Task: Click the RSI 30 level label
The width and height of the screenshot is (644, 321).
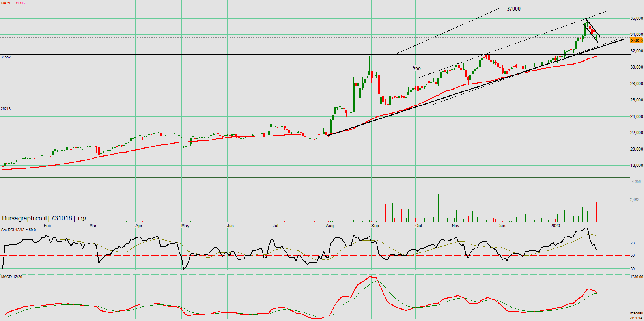Action: point(633,269)
